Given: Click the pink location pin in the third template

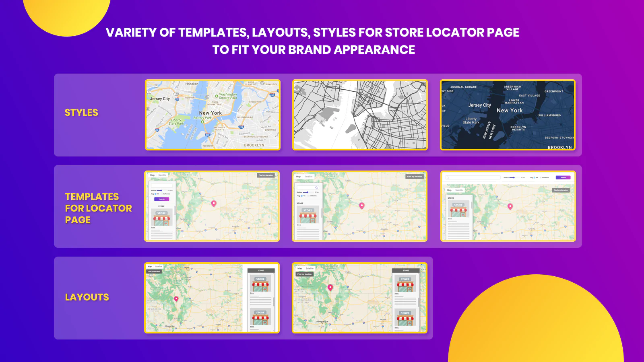Looking at the screenshot, I should 510,206.
